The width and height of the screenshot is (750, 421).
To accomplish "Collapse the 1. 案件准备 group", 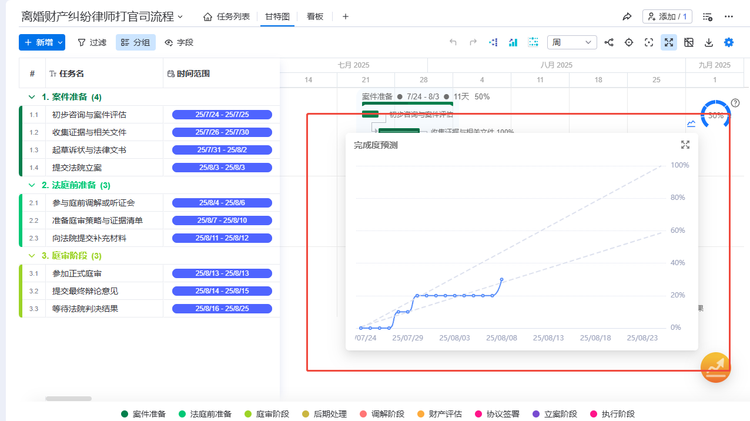I will (x=32, y=97).
